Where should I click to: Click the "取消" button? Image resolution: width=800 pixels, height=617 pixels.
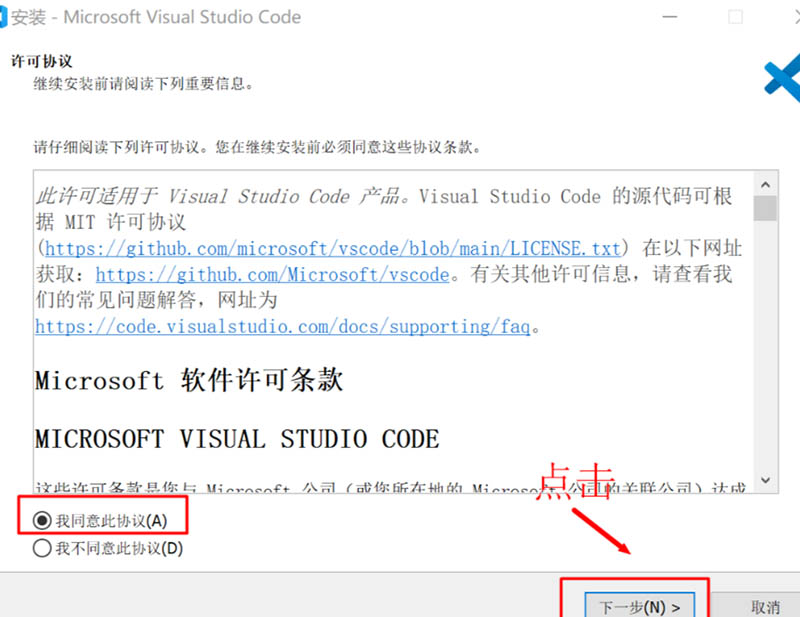(x=764, y=604)
